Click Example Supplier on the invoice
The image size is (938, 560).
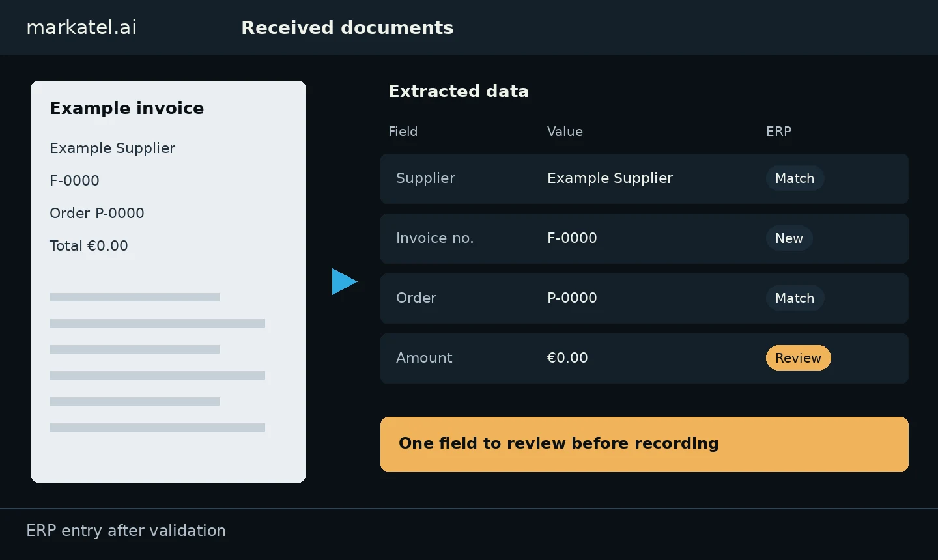pos(113,148)
